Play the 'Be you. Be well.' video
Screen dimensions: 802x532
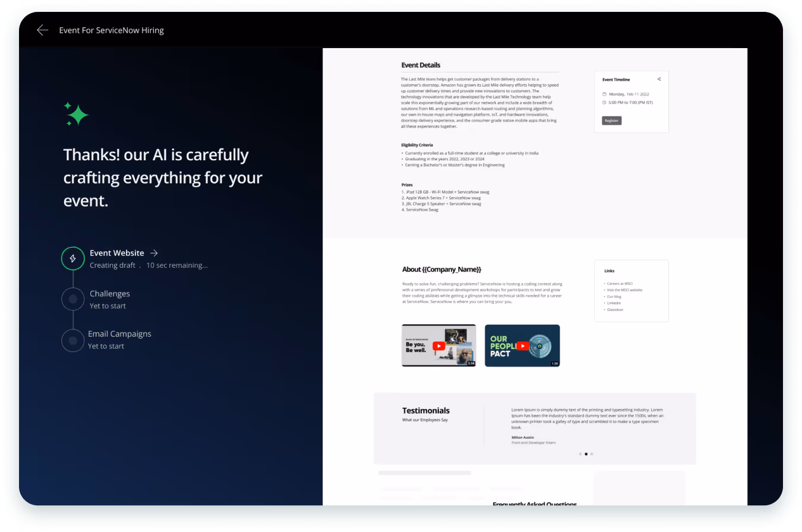pos(438,346)
